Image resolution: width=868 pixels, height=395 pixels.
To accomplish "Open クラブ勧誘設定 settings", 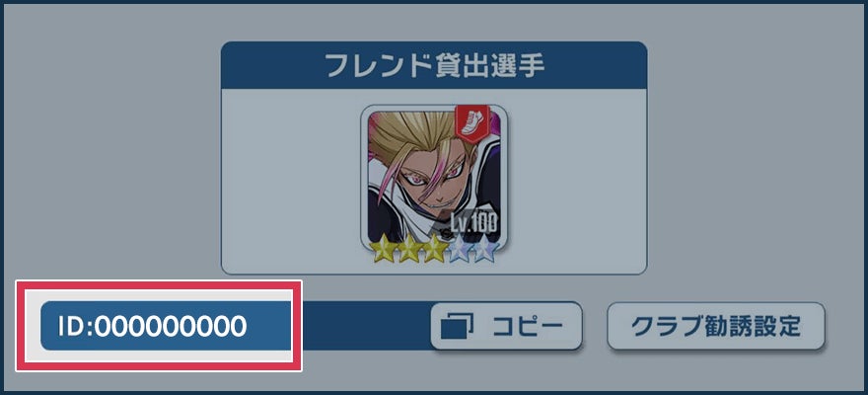I will 716,326.
